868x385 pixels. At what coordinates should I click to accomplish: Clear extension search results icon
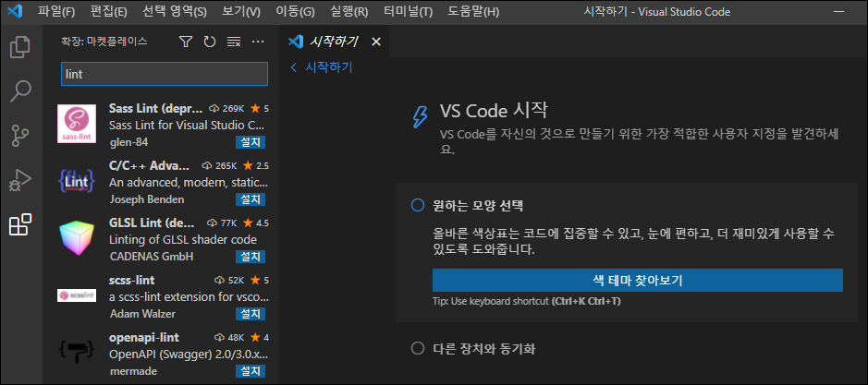234,42
